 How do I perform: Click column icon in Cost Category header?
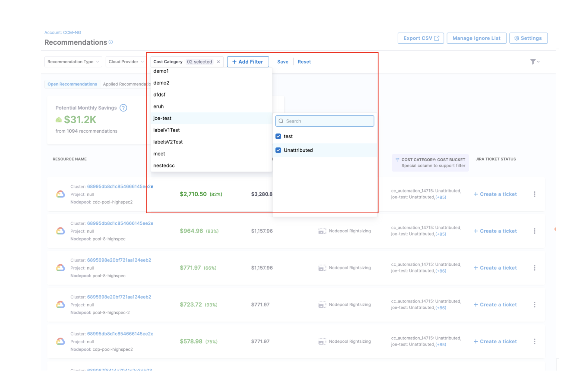[x=397, y=160]
